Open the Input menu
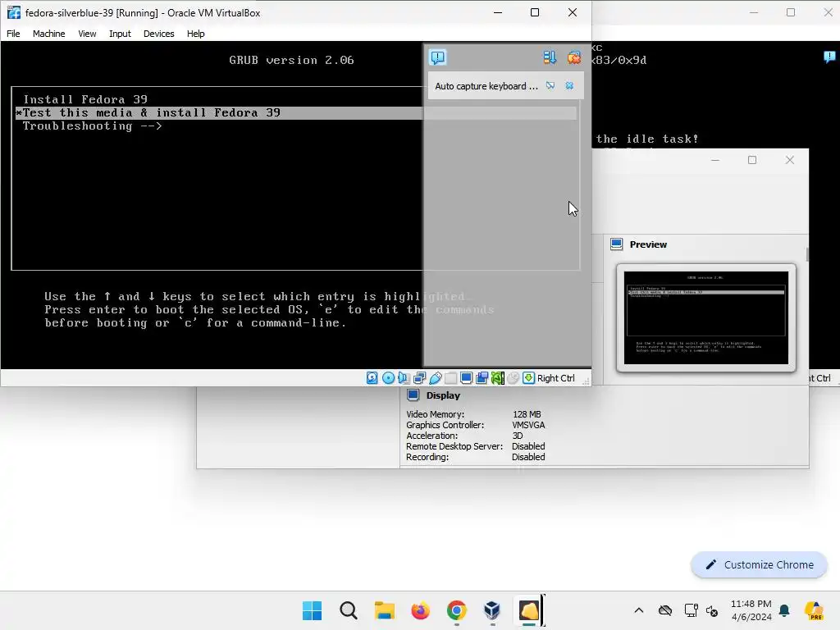The width and height of the screenshot is (840, 630). [120, 33]
